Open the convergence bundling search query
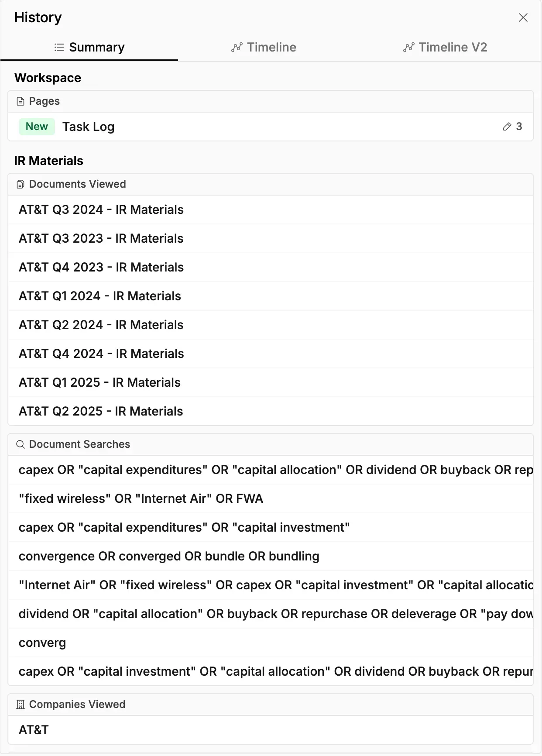 tap(169, 556)
